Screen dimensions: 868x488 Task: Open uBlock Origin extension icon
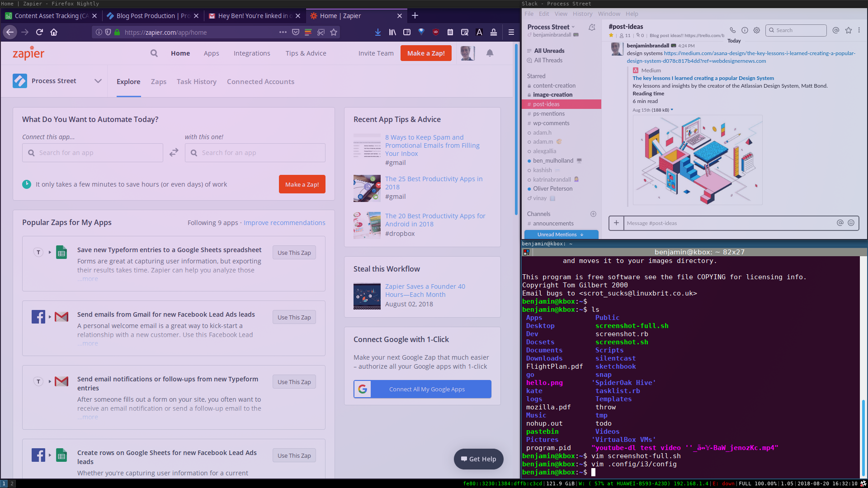436,32
